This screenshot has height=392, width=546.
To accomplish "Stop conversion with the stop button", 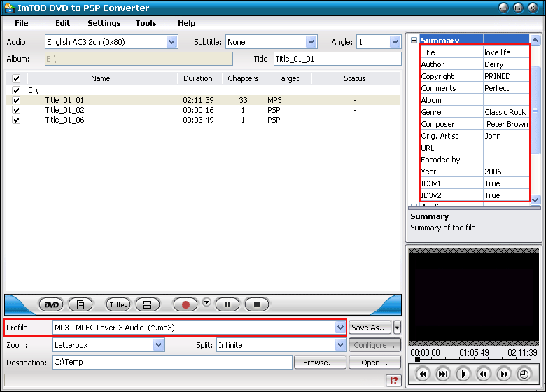I will tap(257, 305).
